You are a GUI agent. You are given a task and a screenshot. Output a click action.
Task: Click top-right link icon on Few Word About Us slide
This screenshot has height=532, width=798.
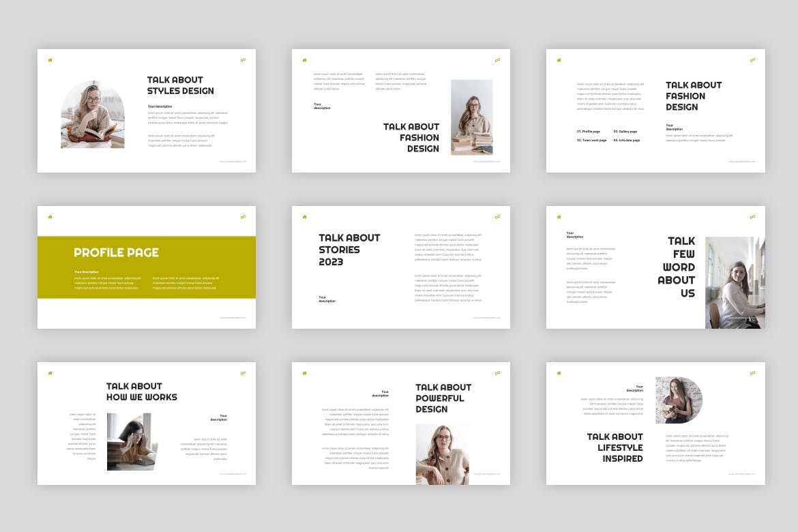(752, 217)
